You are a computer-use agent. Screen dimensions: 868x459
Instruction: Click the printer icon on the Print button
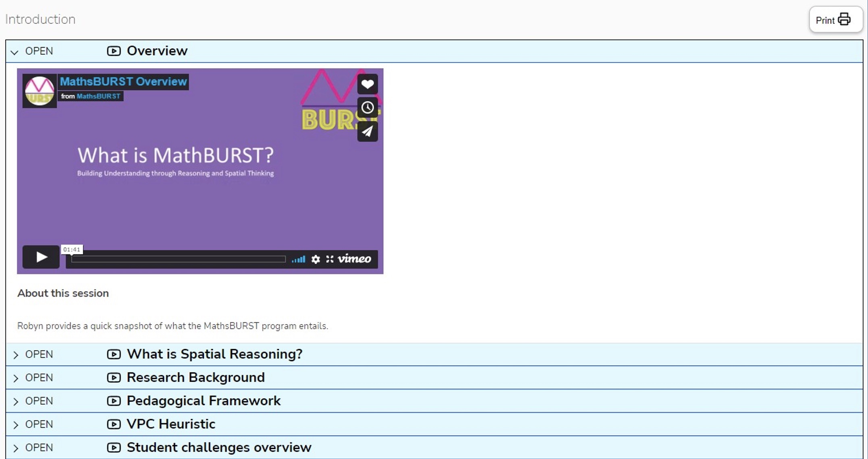(844, 19)
